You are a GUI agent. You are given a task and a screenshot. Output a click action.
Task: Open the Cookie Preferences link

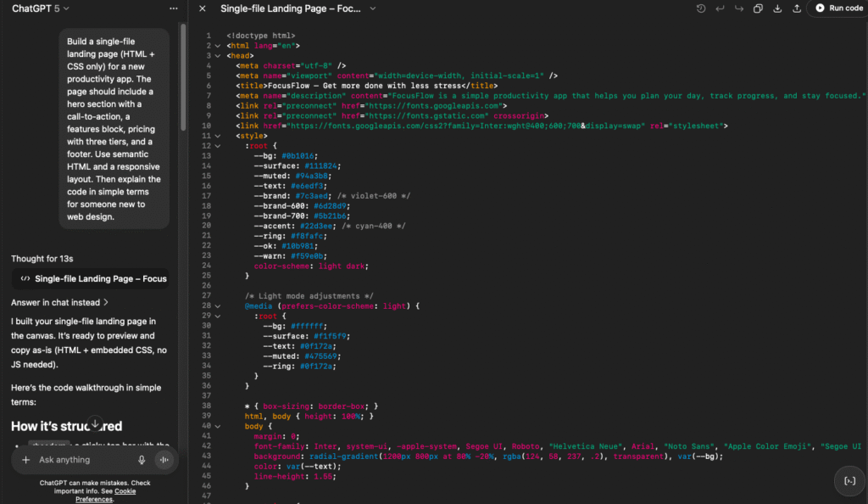pyautogui.click(x=124, y=490)
